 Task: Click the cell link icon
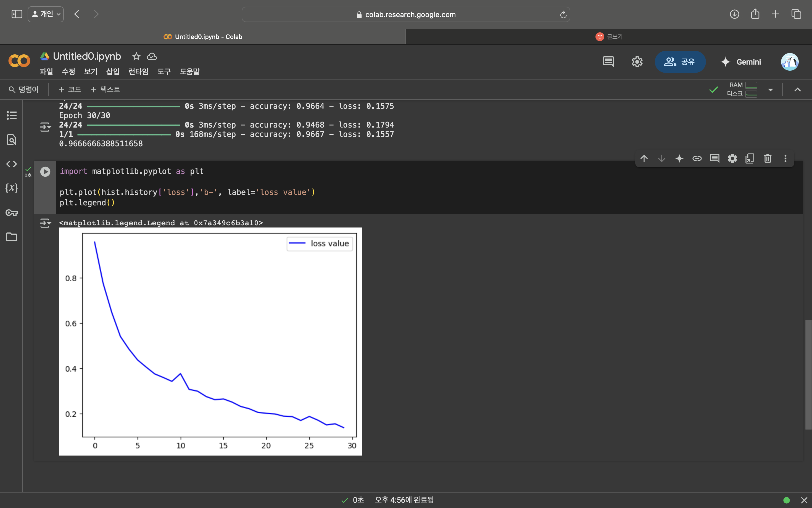pyautogui.click(x=697, y=158)
